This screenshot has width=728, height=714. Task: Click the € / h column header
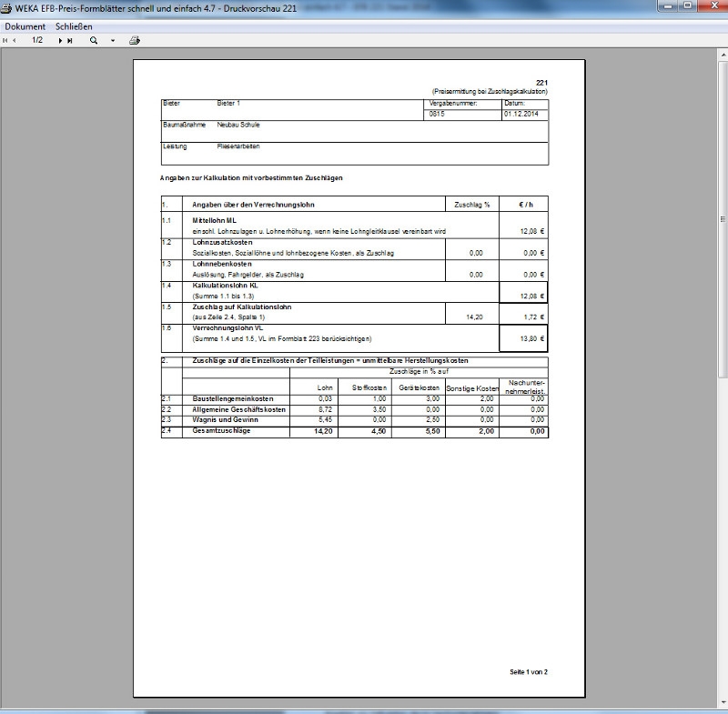tap(526, 204)
